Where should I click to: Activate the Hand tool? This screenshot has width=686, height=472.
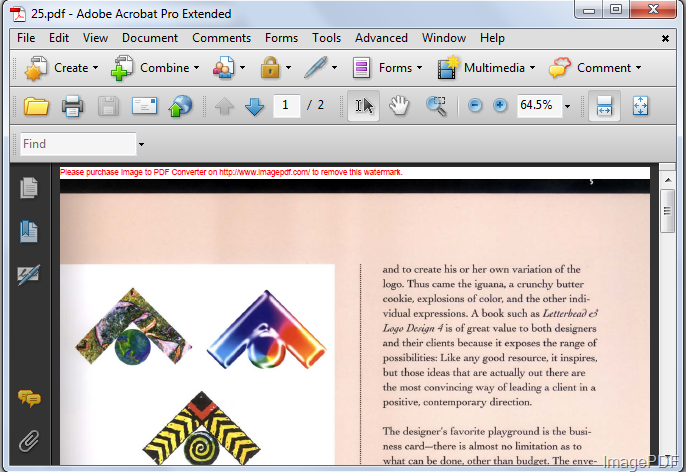pyautogui.click(x=399, y=106)
